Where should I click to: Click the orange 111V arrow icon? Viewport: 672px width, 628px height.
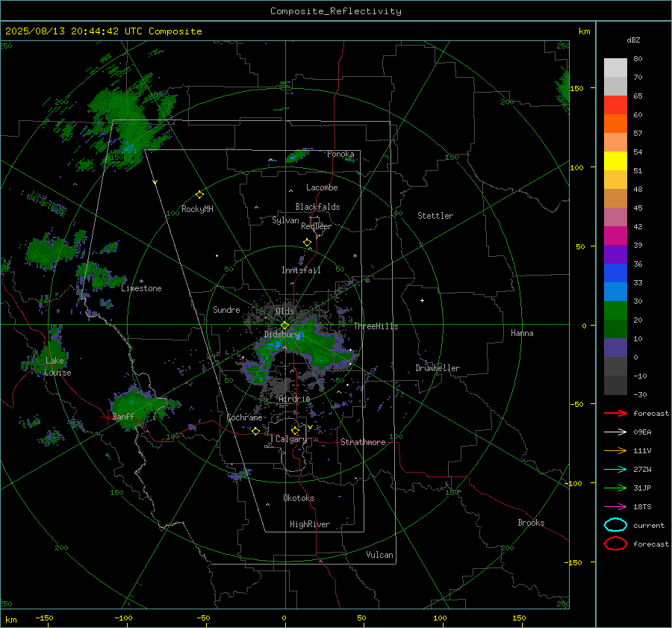[615, 450]
